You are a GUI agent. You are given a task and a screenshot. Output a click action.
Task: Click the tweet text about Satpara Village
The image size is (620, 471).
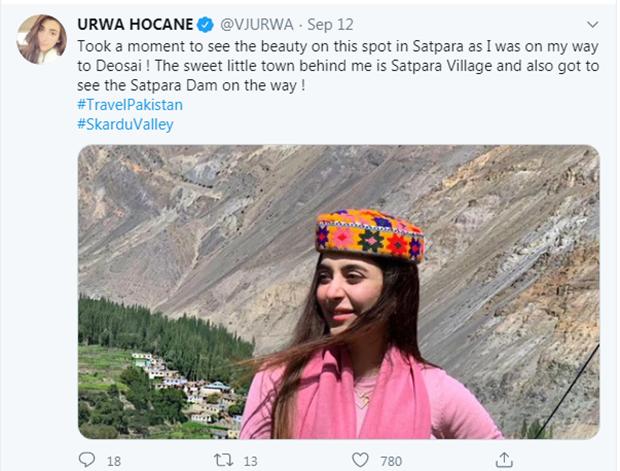coord(338,66)
